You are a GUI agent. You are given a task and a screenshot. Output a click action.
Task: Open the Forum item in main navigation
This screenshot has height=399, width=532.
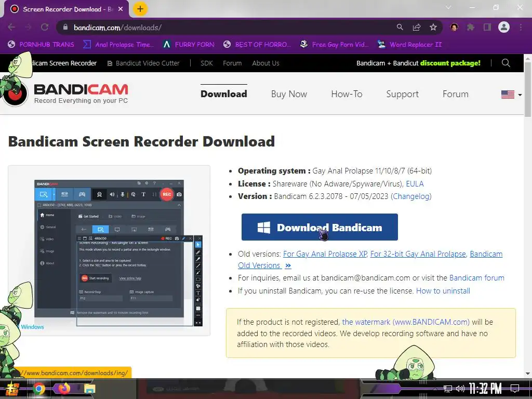455,94
